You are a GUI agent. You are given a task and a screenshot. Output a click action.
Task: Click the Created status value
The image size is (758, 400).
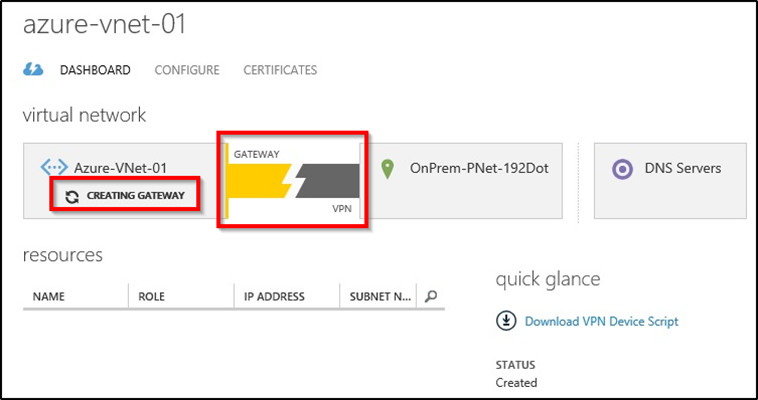(516, 383)
